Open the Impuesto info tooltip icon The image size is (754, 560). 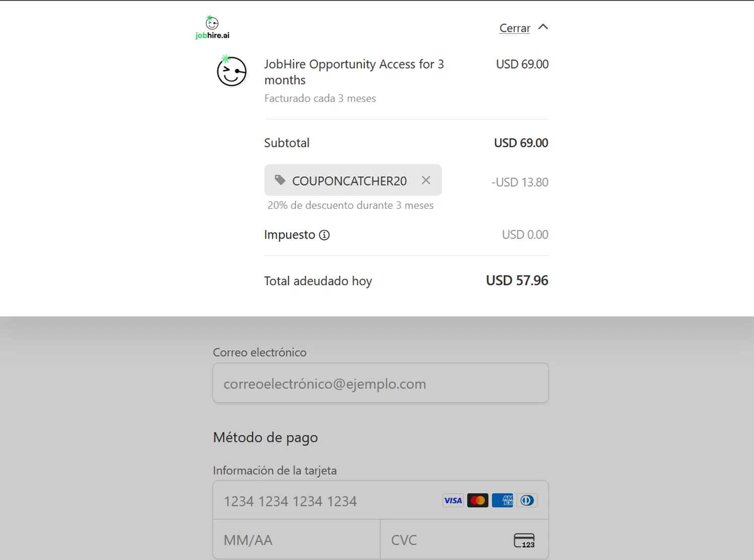click(x=325, y=235)
